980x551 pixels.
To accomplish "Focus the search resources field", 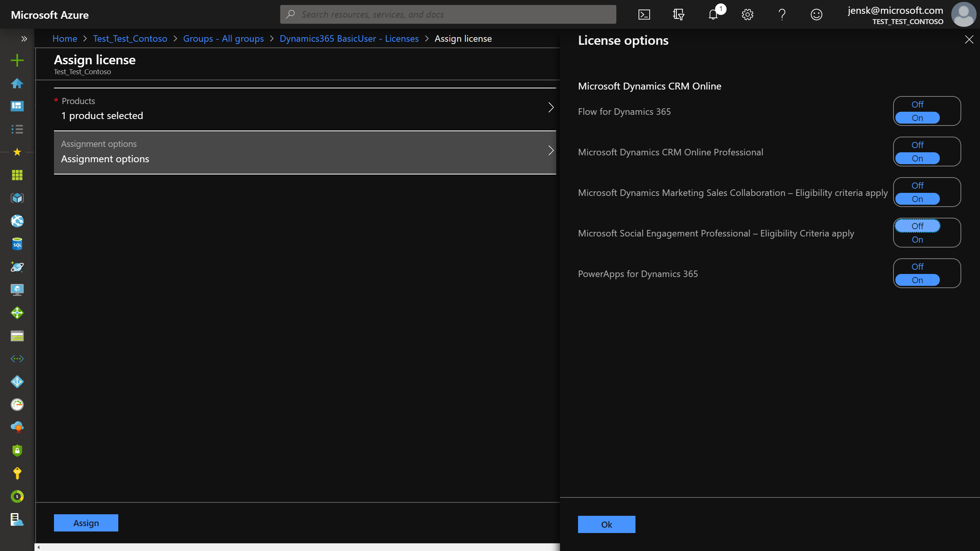I will coord(448,15).
